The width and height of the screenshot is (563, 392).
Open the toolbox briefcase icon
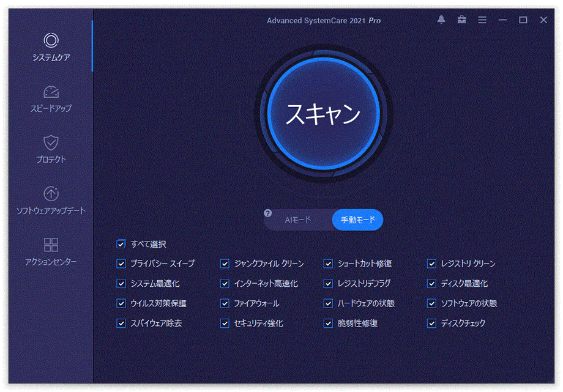click(x=462, y=20)
